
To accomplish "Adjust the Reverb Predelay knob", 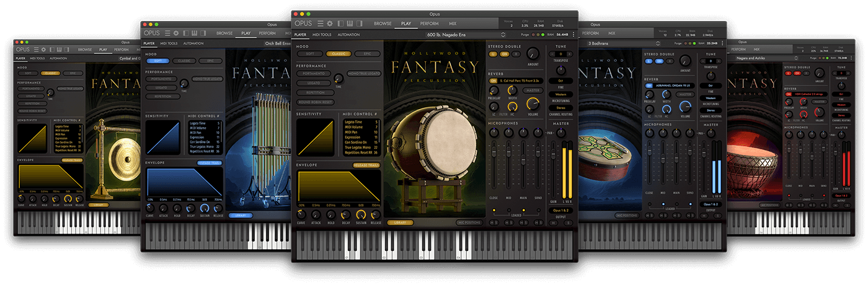I will (494, 90).
